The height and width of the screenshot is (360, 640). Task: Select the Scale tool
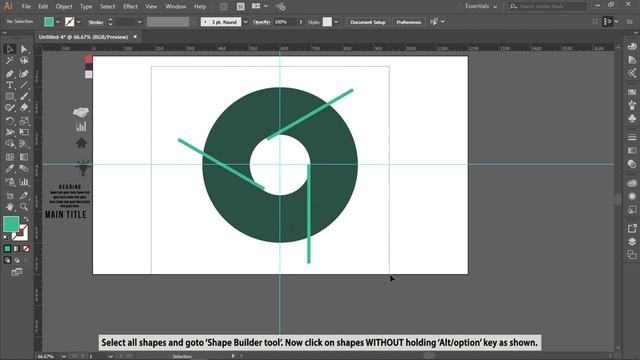[x=24, y=121]
